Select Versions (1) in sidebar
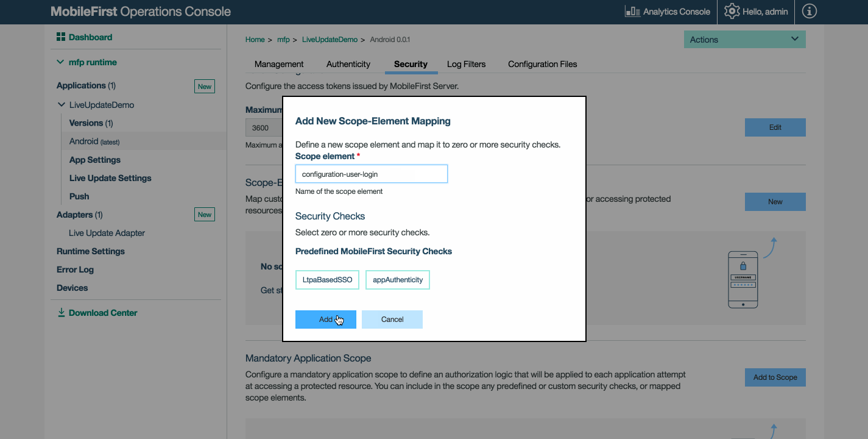 [91, 123]
